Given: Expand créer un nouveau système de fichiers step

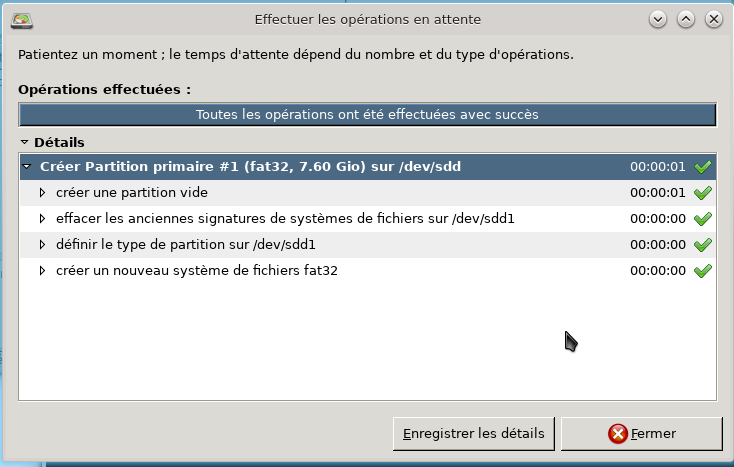Looking at the screenshot, I should (x=43, y=271).
